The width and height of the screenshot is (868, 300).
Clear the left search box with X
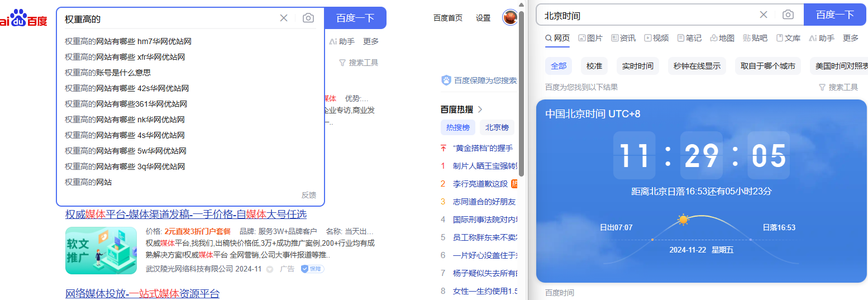[284, 18]
